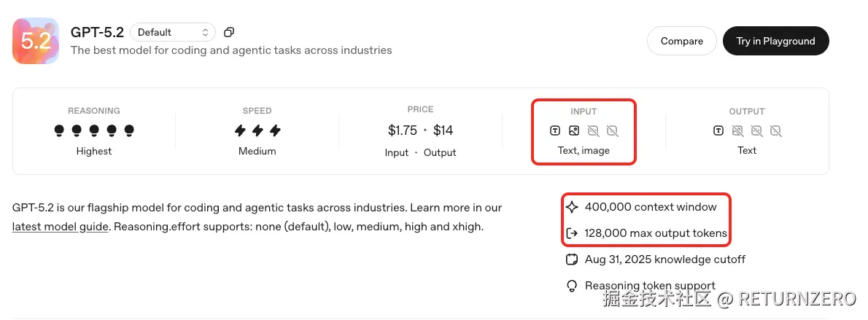The height and width of the screenshot is (320, 868).
Task: Click the text output modality icon
Action: point(718,131)
